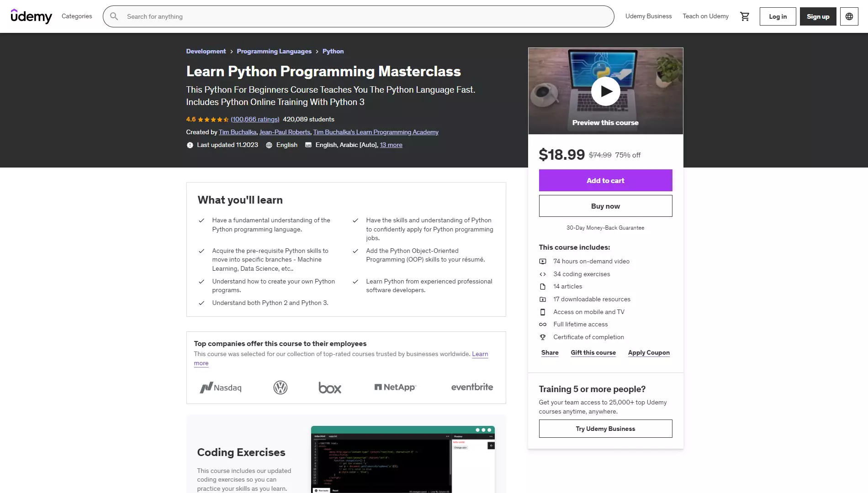This screenshot has width=868, height=493.
Task: Open the Categories menu
Action: [x=77, y=16]
